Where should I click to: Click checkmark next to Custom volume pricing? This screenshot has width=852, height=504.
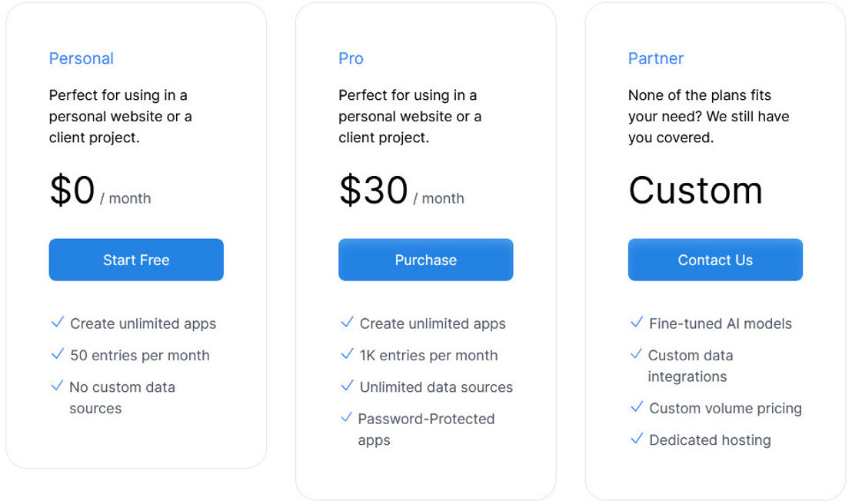637,406
